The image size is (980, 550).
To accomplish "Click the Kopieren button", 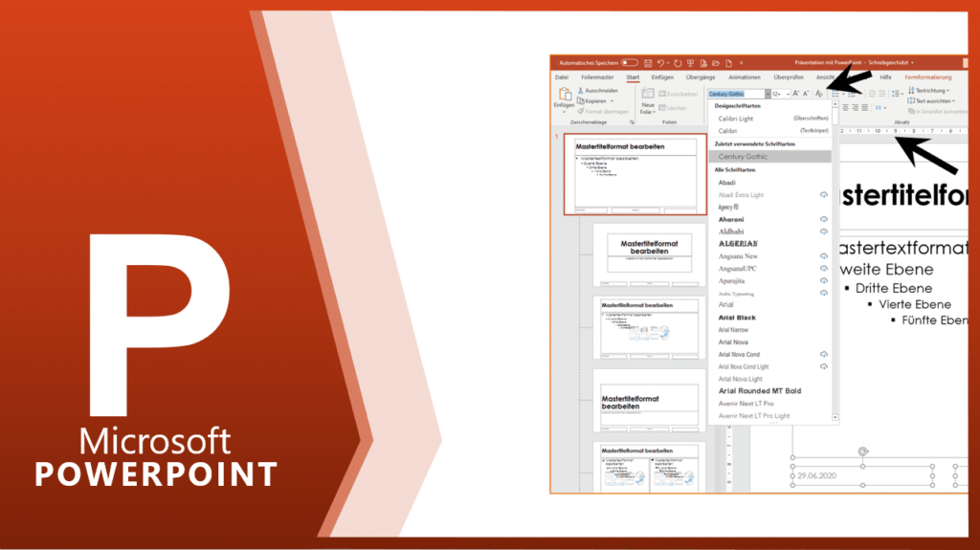I will coord(591,100).
